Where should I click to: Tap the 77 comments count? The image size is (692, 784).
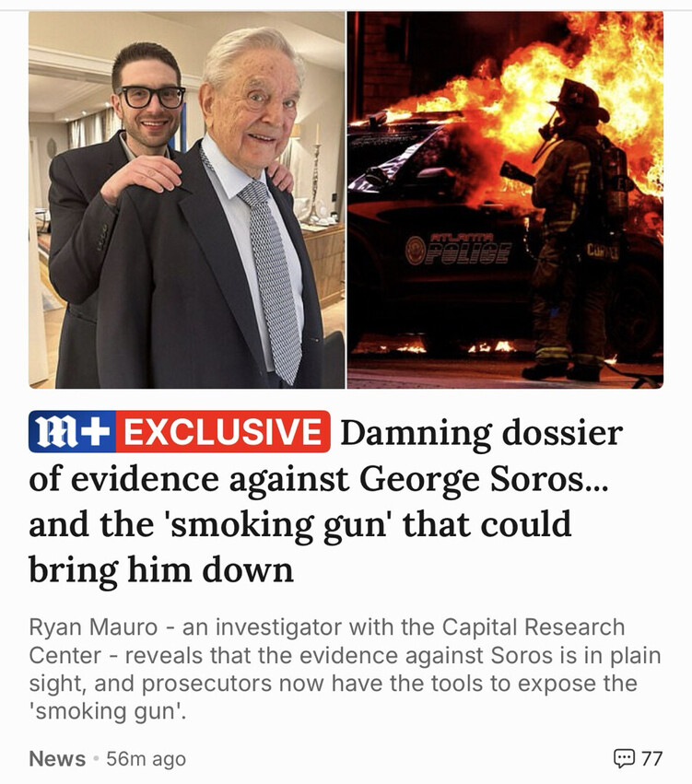pos(652,758)
